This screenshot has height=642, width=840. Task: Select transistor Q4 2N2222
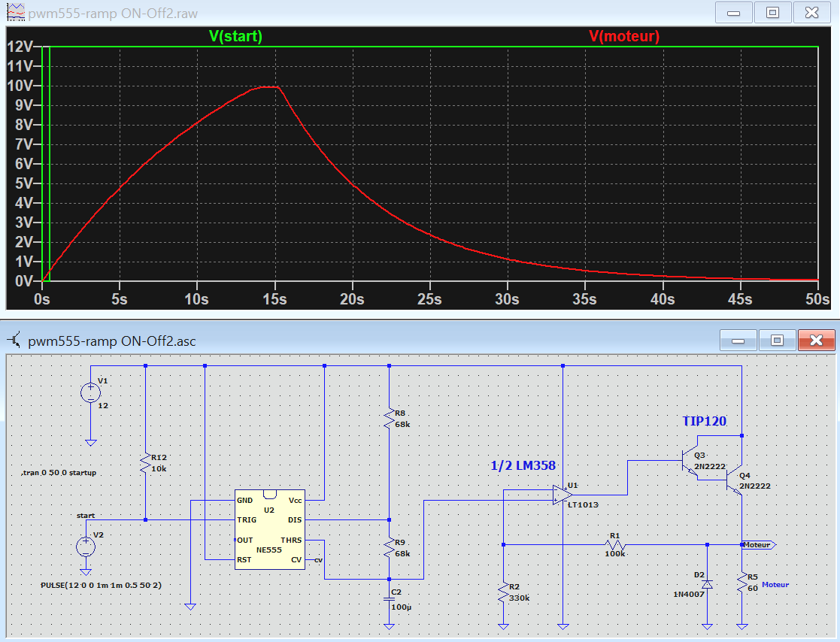[734, 480]
